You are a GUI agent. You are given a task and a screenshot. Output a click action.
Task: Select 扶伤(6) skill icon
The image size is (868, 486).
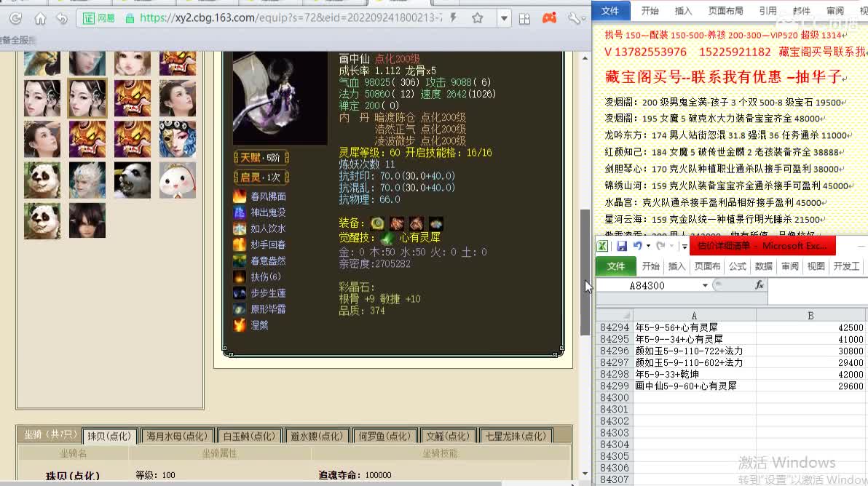click(239, 276)
